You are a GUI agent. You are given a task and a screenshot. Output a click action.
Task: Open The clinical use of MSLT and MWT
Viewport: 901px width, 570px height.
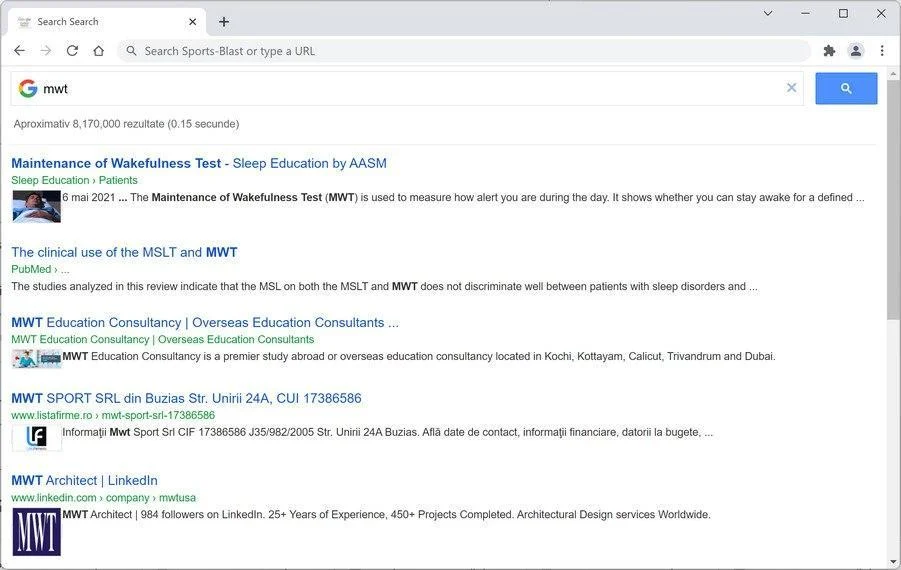click(x=124, y=252)
